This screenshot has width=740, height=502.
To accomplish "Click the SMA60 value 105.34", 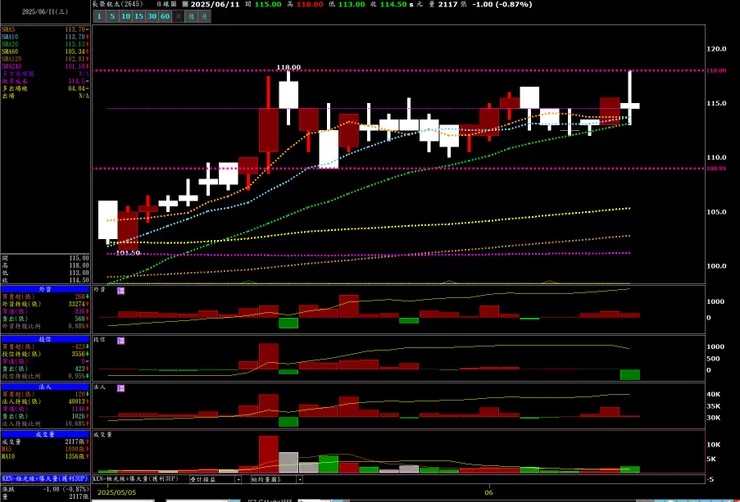I will 76,52.
